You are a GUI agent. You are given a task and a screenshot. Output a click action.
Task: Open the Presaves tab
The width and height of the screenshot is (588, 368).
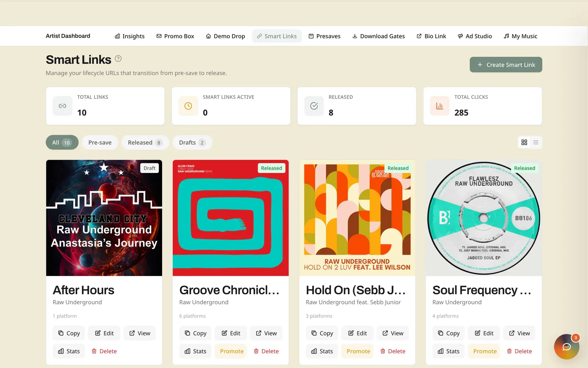tap(325, 36)
